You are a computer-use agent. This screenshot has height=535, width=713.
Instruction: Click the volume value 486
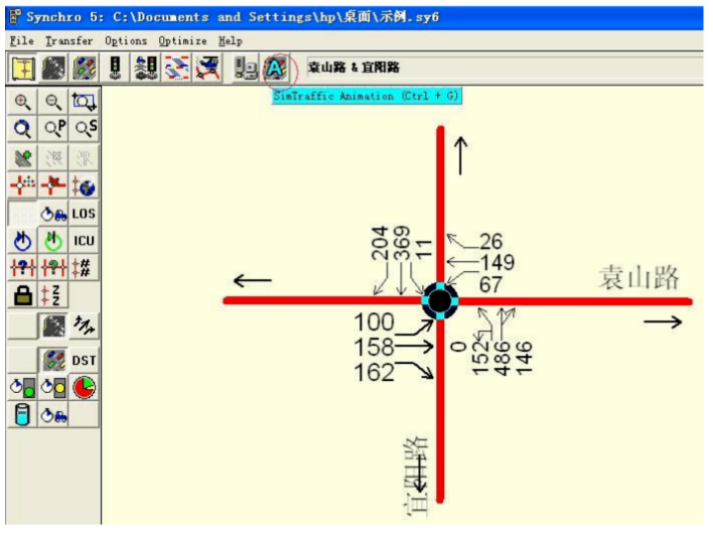[502, 359]
